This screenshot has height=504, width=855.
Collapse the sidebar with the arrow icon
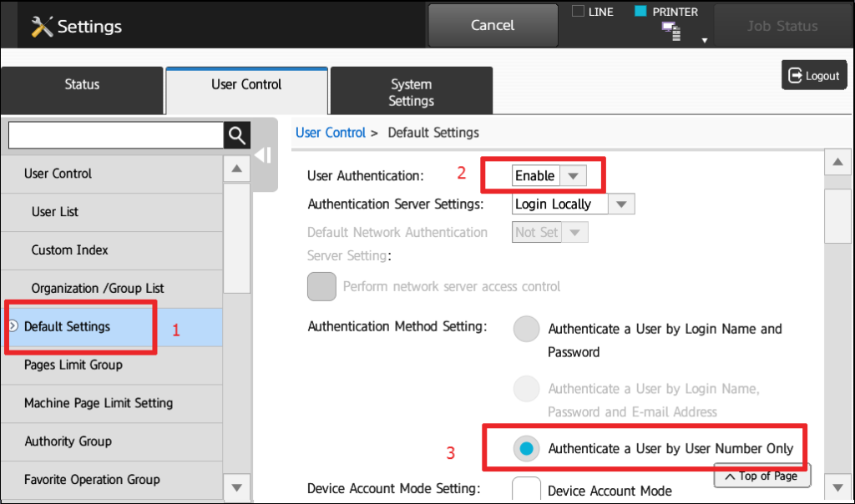(x=261, y=155)
